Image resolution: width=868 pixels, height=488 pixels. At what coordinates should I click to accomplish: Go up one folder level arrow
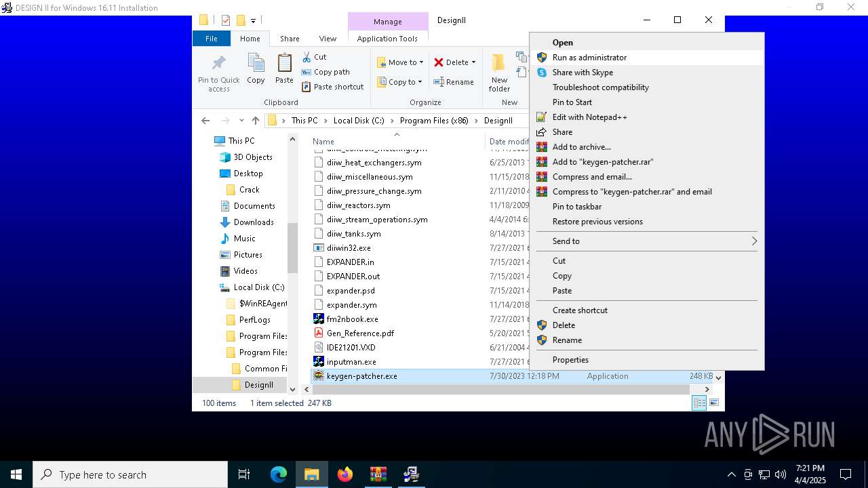tap(255, 121)
